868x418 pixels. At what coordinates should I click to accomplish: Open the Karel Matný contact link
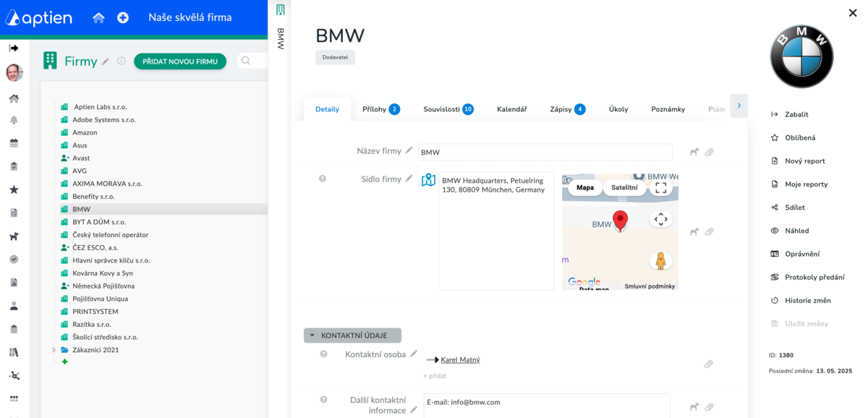tap(460, 359)
